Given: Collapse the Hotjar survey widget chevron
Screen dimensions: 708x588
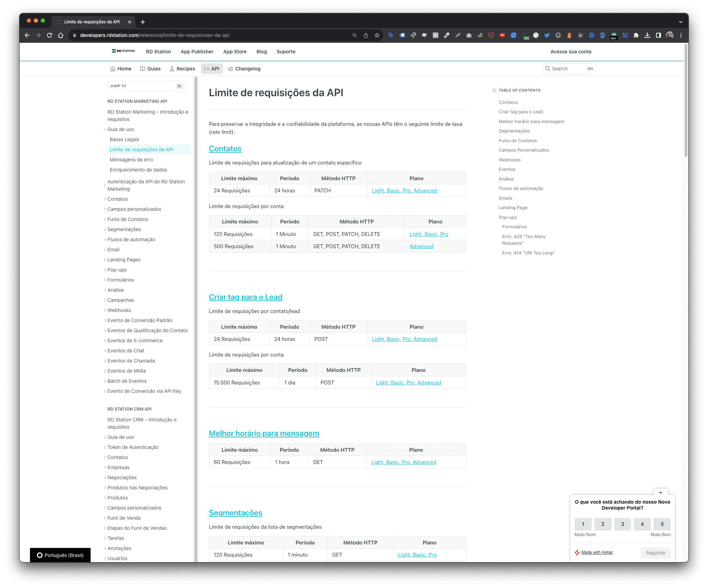Looking at the screenshot, I should pyautogui.click(x=661, y=492).
